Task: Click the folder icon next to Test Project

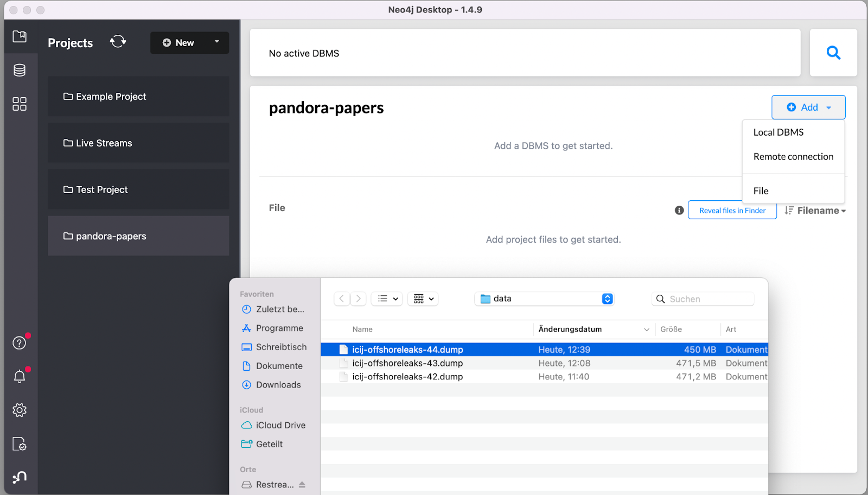Action: 68,190
